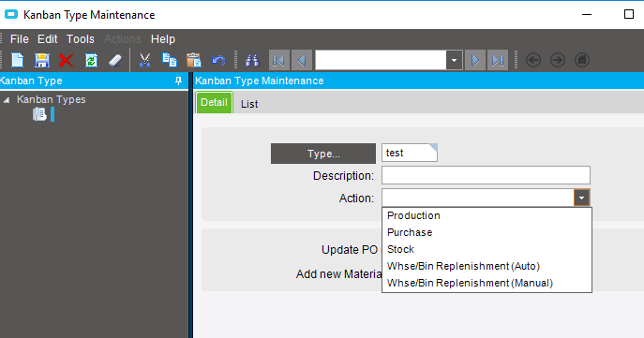Cut selection with the scissors icon

click(x=144, y=60)
